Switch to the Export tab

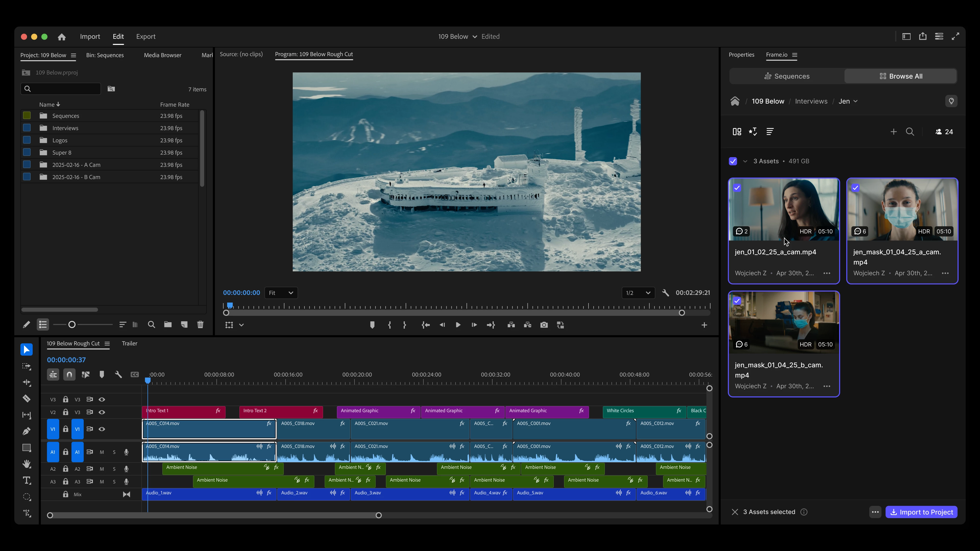[146, 36]
